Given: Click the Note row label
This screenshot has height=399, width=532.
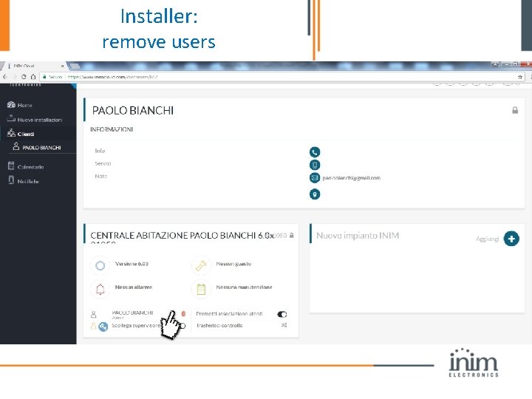Looking at the screenshot, I should [100, 176].
